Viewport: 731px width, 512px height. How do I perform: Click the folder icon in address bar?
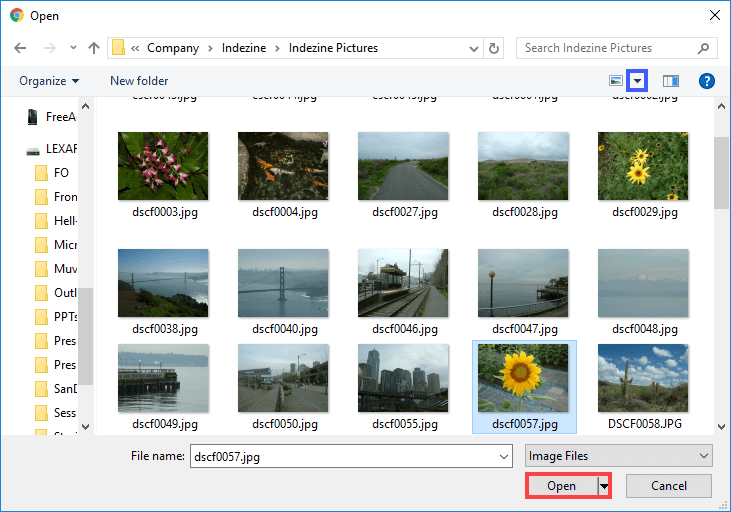click(118, 48)
